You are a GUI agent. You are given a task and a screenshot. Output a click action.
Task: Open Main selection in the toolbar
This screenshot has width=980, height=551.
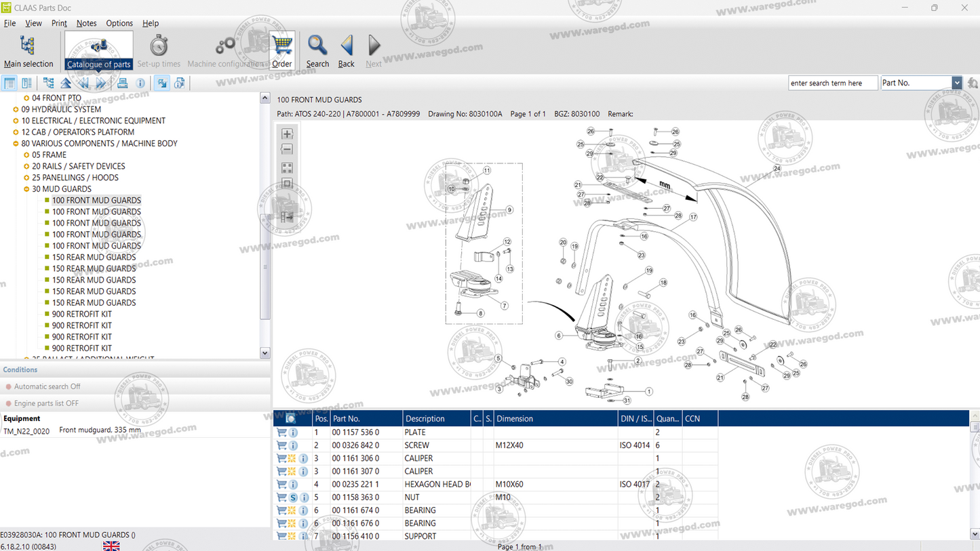(28, 52)
